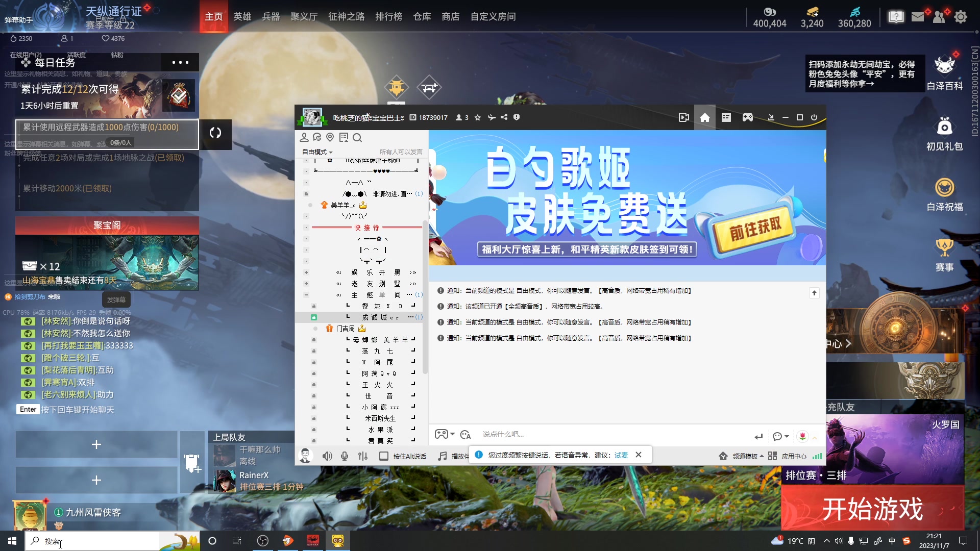
Task: Open the Windows Start menu
Action: (x=12, y=541)
